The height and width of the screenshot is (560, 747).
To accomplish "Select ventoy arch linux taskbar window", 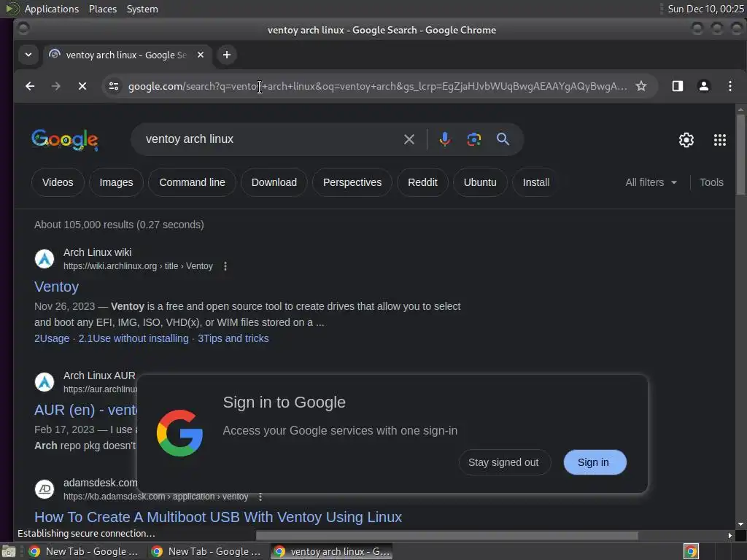I will pyautogui.click(x=332, y=551).
